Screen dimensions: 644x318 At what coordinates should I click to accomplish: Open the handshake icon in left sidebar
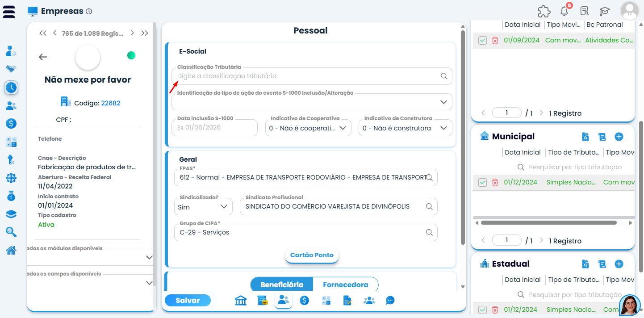(x=11, y=69)
